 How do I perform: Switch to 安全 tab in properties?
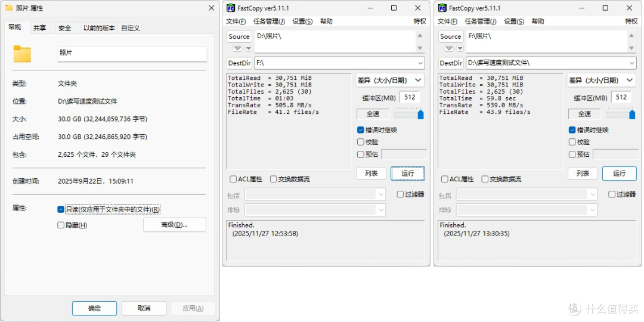coord(65,28)
